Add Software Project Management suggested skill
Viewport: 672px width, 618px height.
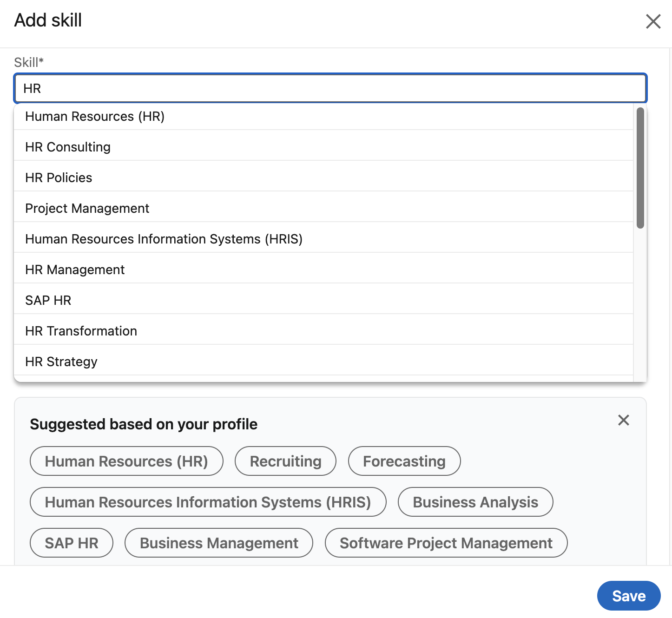pyautogui.click(x=446, y=543)
